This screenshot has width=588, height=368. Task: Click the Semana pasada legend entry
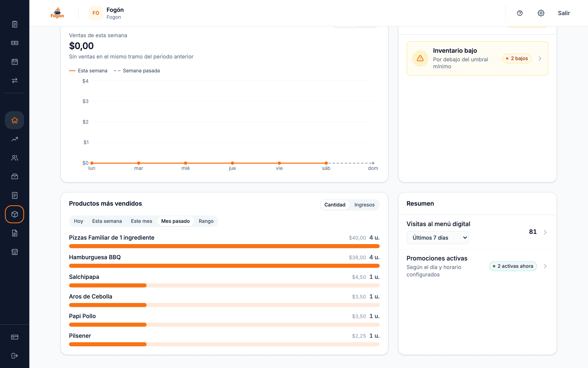pos(137,71)
